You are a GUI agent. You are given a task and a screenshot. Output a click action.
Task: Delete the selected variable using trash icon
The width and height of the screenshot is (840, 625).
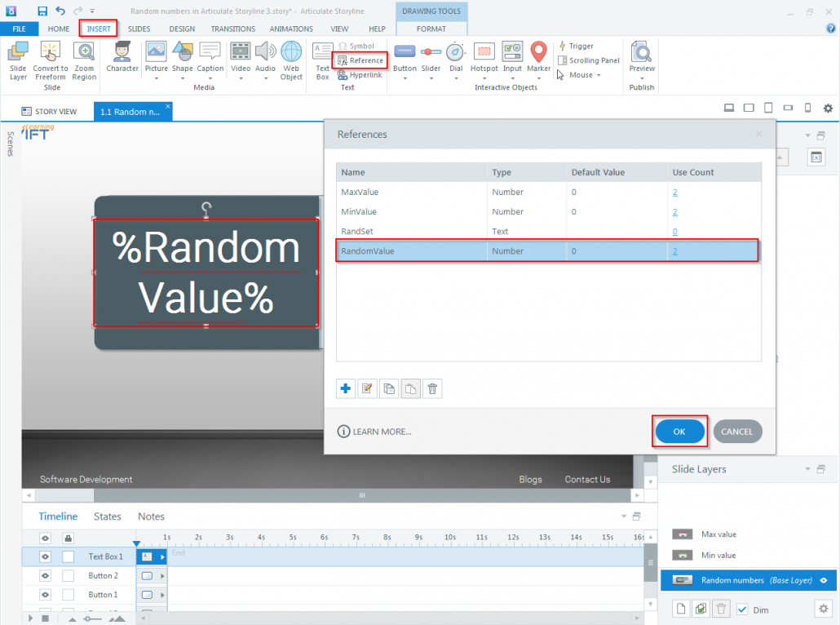coord(432,388)
